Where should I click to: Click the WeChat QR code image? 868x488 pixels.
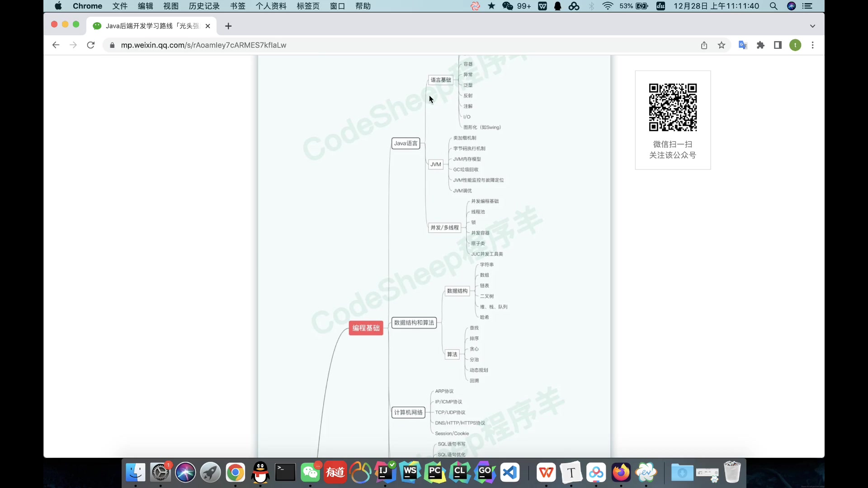(673, 108)
